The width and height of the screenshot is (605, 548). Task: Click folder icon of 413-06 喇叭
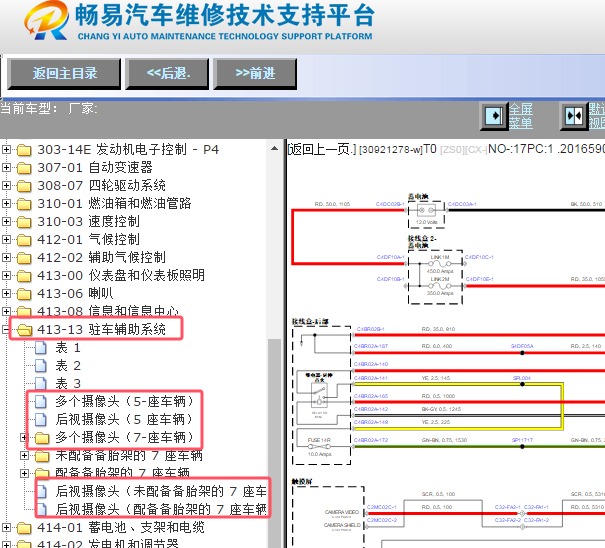click(x=24, y=294)
